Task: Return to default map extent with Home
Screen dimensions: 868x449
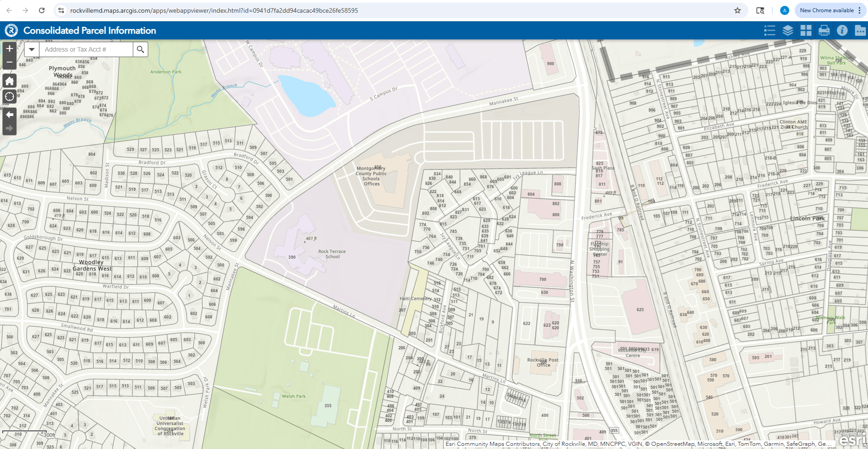Action: pos(10,81)
